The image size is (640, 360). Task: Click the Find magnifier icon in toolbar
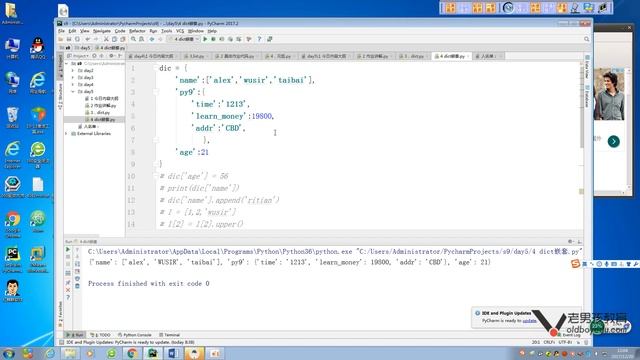[133, 39]
